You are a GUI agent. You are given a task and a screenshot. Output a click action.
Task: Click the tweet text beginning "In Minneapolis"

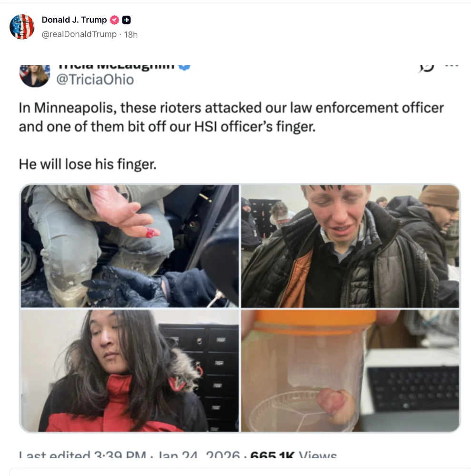[x=231, y=117]
